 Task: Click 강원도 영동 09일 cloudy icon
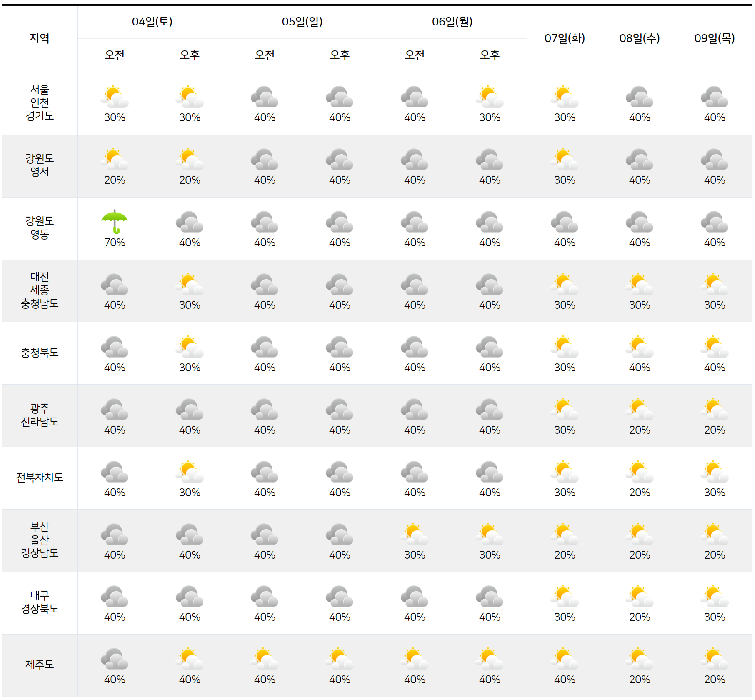point(715,222)
